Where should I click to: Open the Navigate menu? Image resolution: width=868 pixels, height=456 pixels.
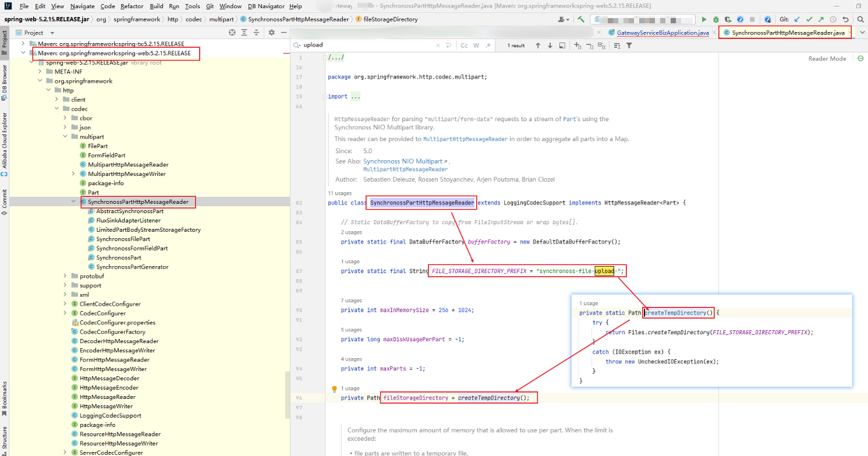point(82,6)
